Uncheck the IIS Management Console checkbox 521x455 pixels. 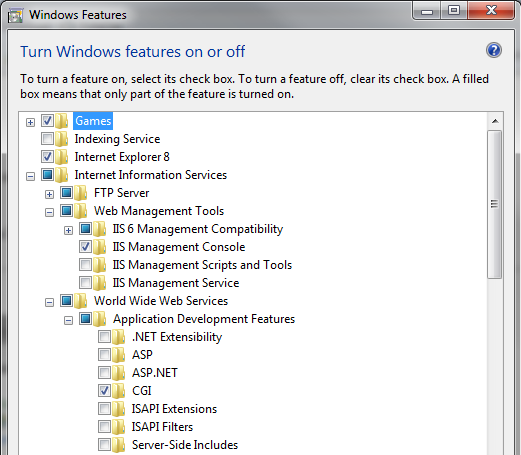tap(85, 246)
